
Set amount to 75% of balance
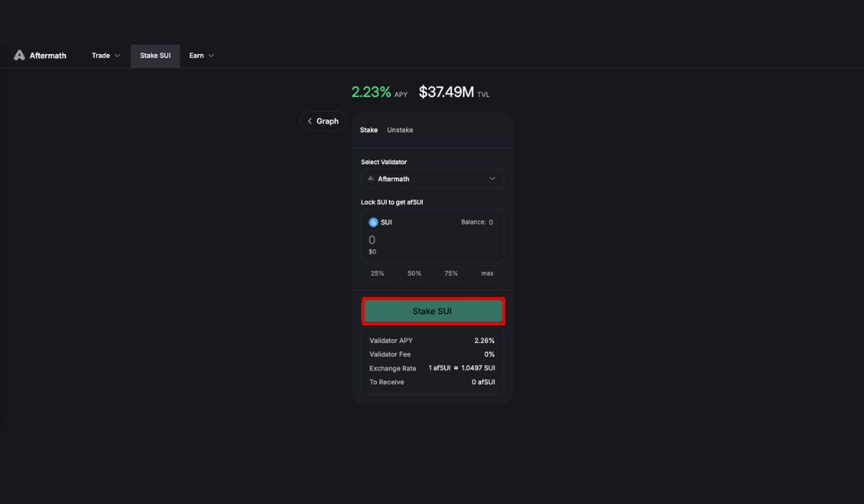pos(451,274)
